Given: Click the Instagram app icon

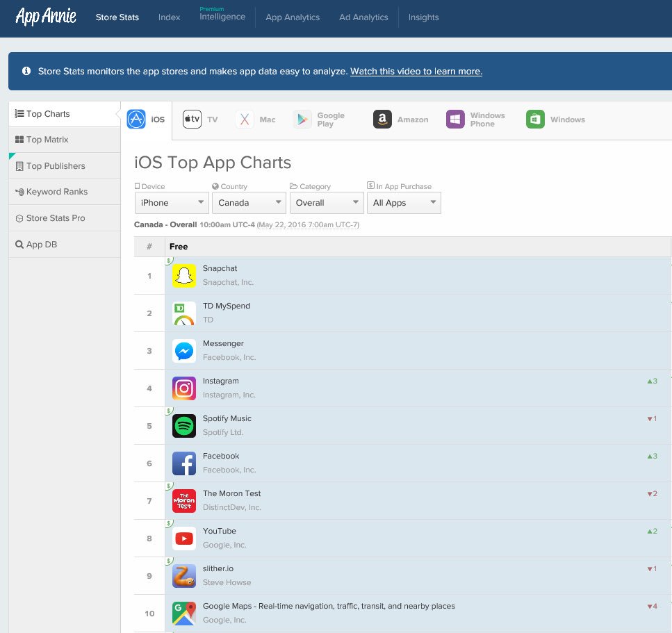Looking at the screenshot, I should pos(184,388).
